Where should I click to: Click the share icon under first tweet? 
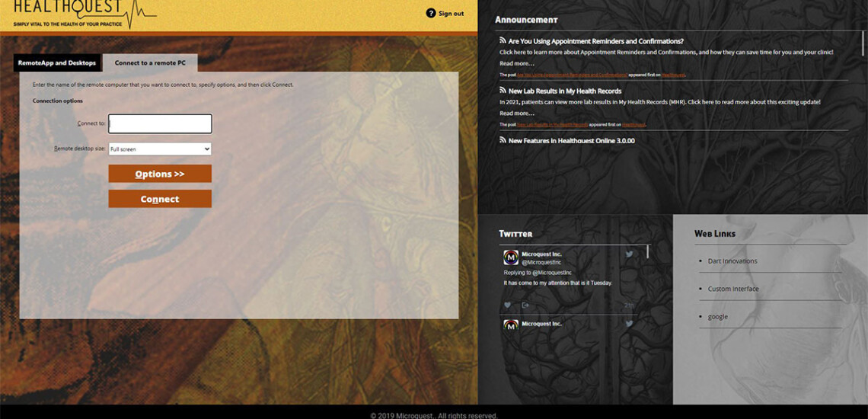coord(525,305)
